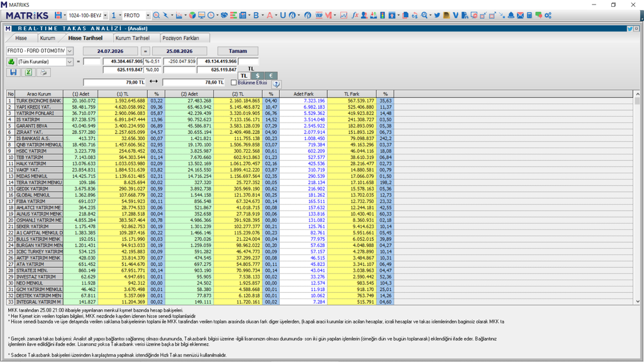This screenshot has width=644, height=362.
Task: Click Adet Fark value 7.323.196
Action: point(314,101)
